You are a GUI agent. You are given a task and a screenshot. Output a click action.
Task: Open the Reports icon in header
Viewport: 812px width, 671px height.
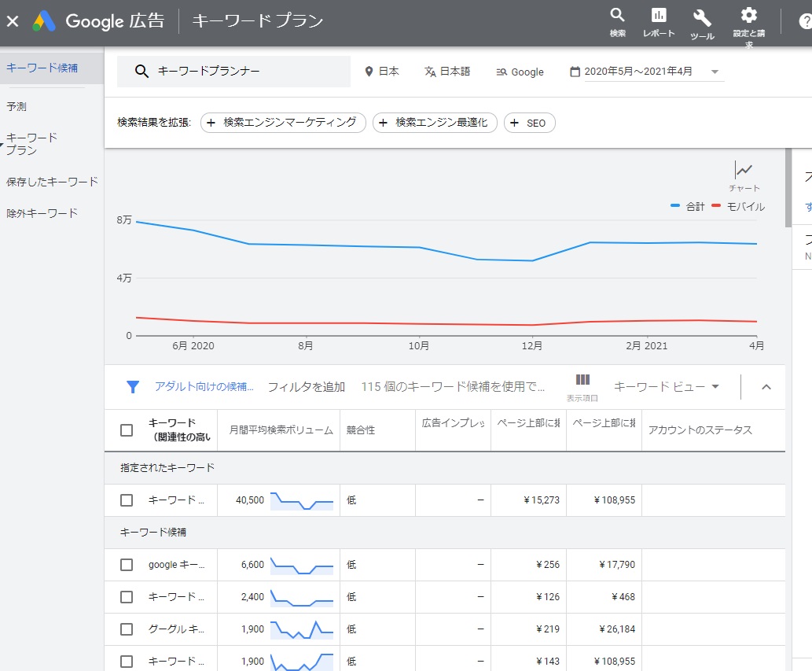tap(658, 16)
